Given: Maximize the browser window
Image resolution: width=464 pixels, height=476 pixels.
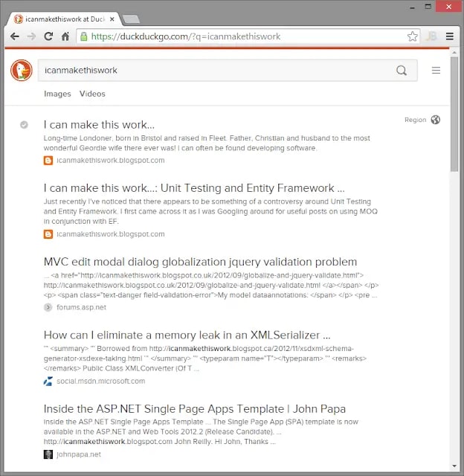Looking at the screenshot, I should pos(428,7).
